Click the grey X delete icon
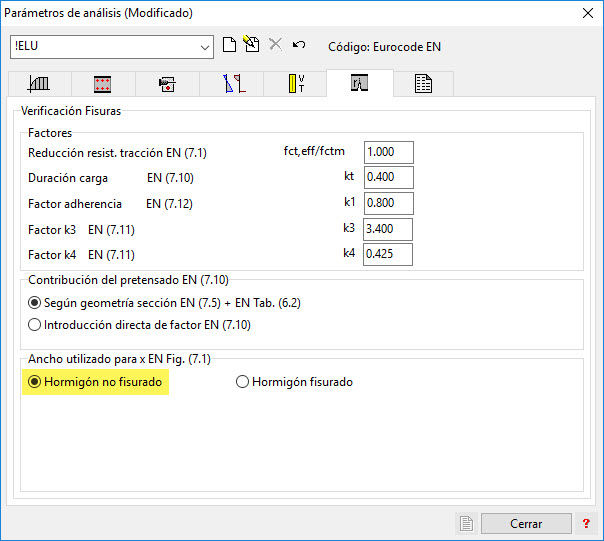Screen dimensions: 604x541 click(x=275, y=46)
